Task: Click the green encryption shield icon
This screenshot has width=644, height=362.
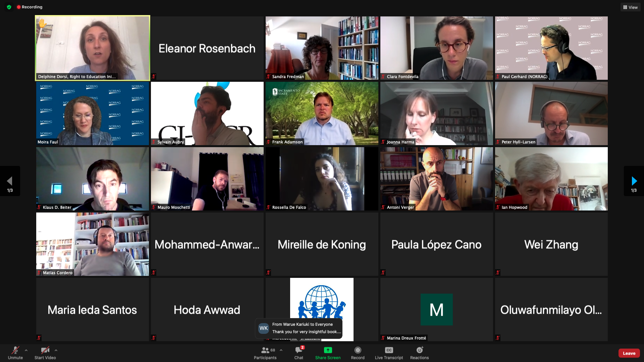Action: 9,7
